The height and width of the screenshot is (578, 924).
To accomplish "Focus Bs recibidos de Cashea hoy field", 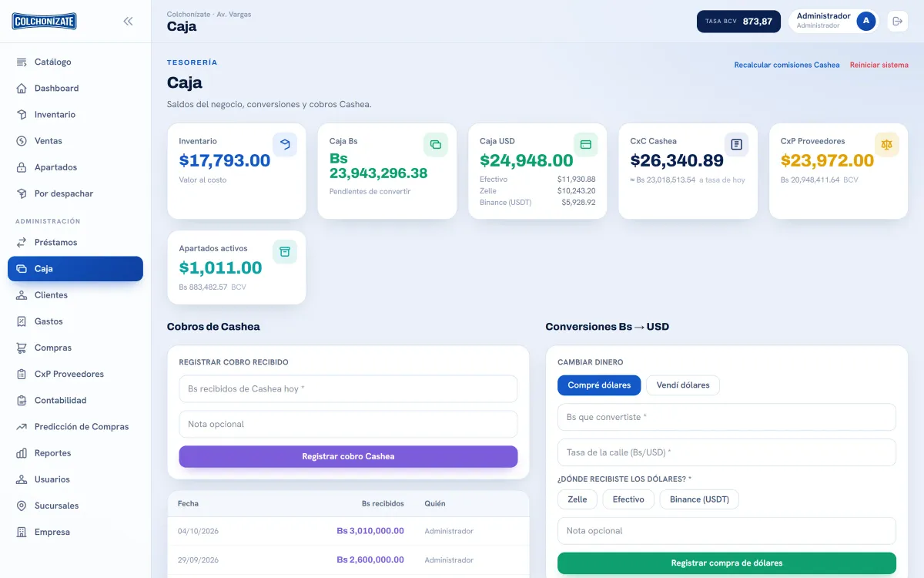I will pyautogui.click(x=348, y=389).
